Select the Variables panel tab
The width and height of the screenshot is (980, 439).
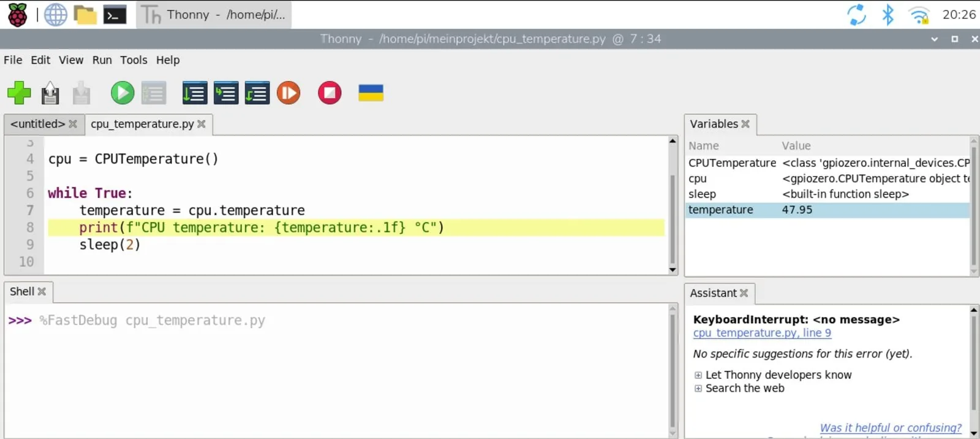(714, 124)
